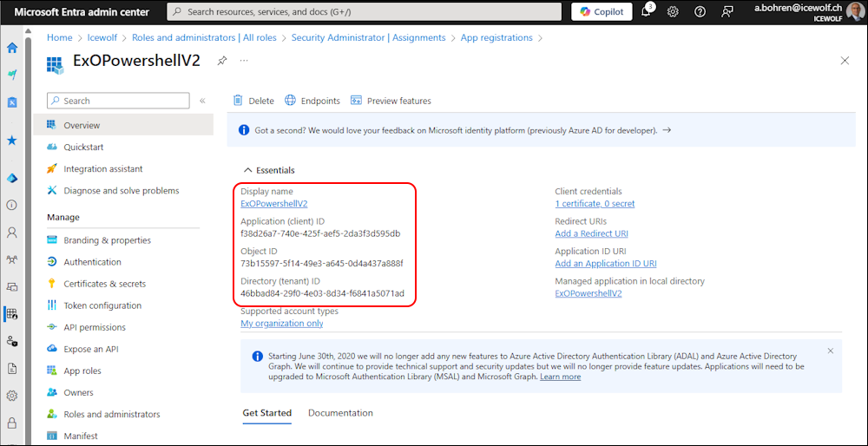Click account avatar picture
The width and height of the screenshot is (868, 446).
(x=855, y=11)
